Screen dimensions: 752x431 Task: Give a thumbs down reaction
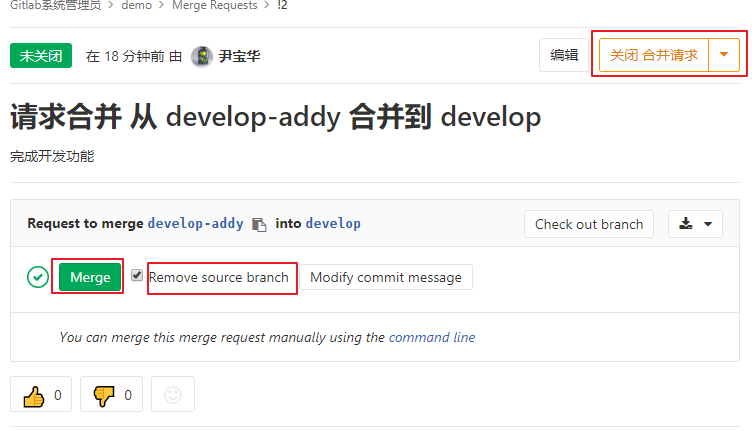point(111,395)
